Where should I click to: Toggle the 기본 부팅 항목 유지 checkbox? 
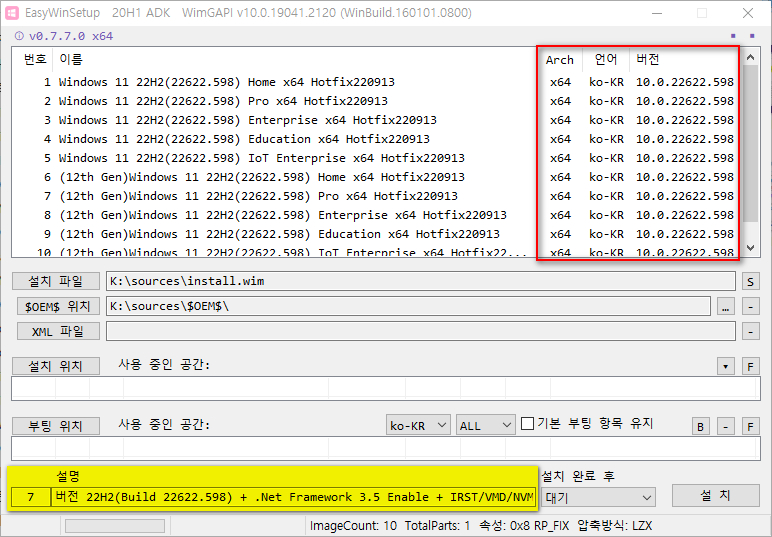click(527, 423)
